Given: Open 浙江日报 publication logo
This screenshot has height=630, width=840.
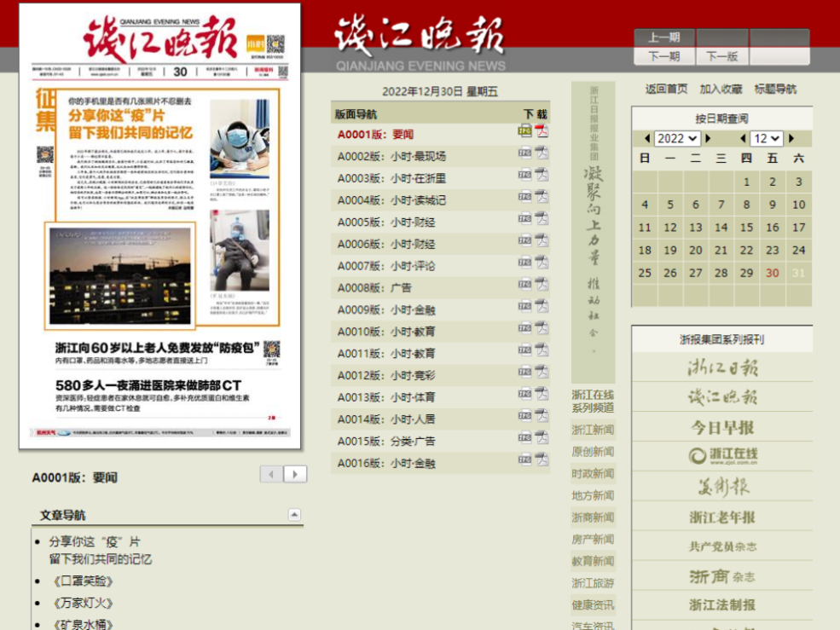Looking at the screenshot, I should point(722,367).
